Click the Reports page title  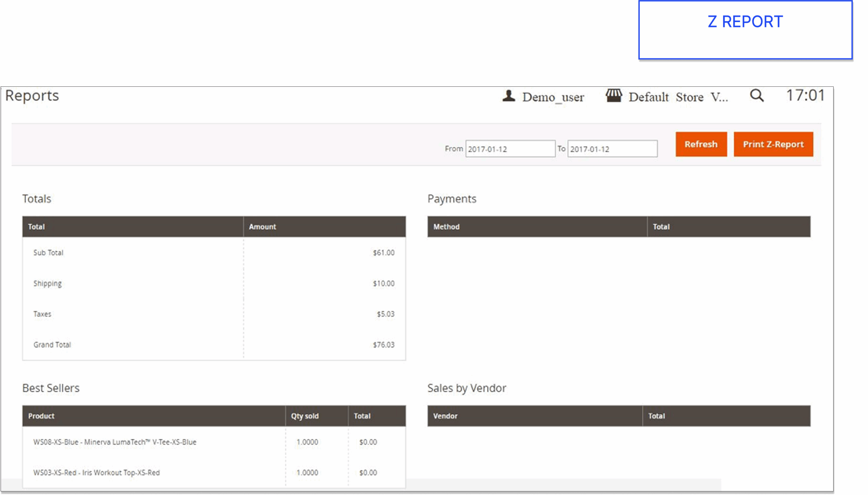[x=32, y=96]
